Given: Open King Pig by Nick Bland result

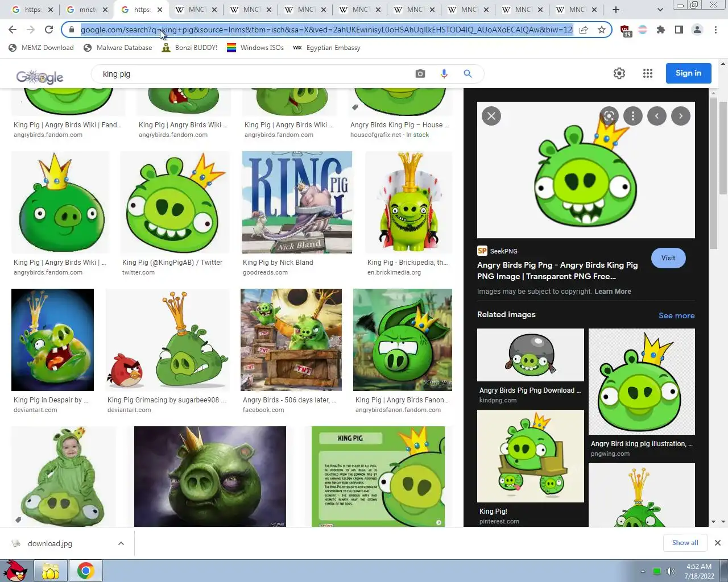Looking at the screenshot, I should coord(297,202).
